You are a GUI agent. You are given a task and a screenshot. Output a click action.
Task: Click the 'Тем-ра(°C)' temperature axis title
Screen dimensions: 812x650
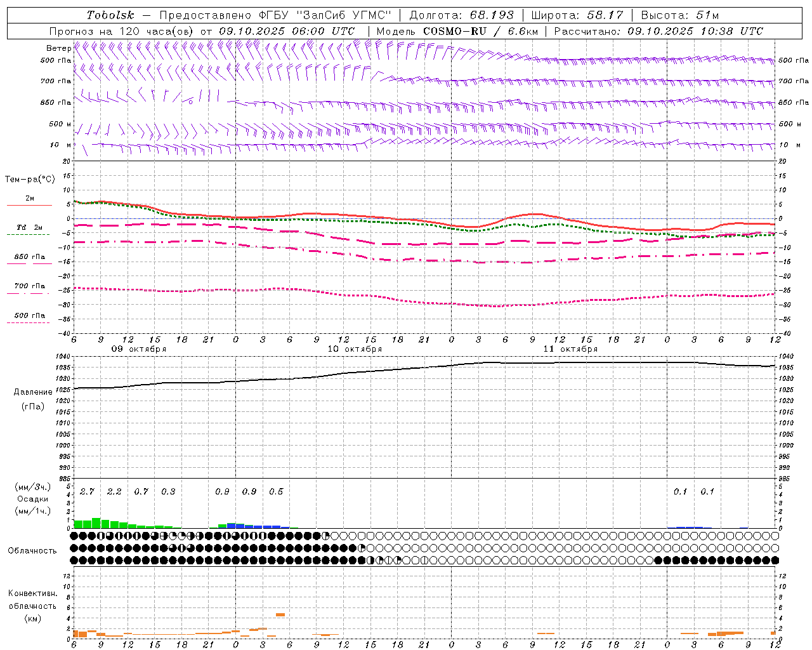[30, 180]
